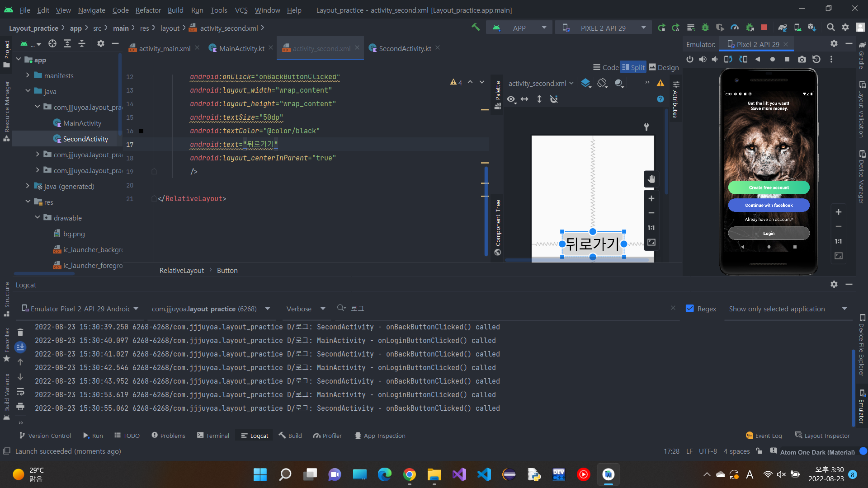Open emulator extended controls three dots
This screenshot has width=868, height=488.
[x=831, y=59]
